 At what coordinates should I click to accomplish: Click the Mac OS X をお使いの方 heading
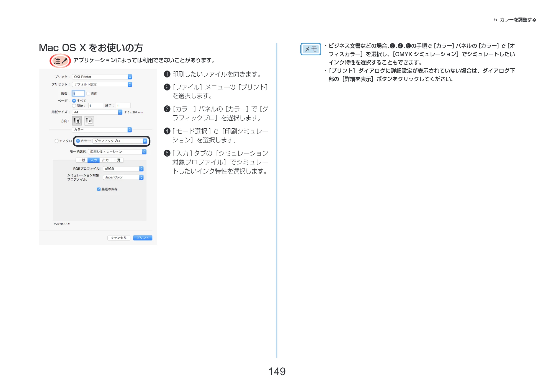(x=91, y=48)
